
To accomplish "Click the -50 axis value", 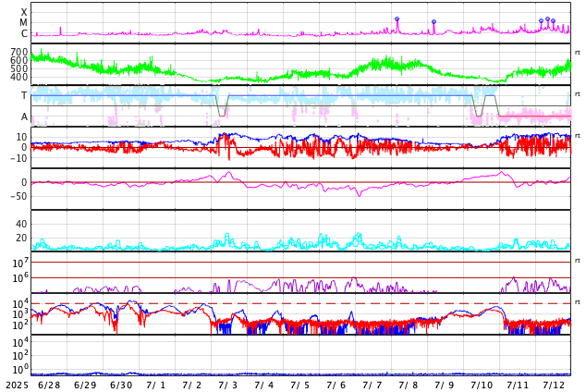I will 18,196.
